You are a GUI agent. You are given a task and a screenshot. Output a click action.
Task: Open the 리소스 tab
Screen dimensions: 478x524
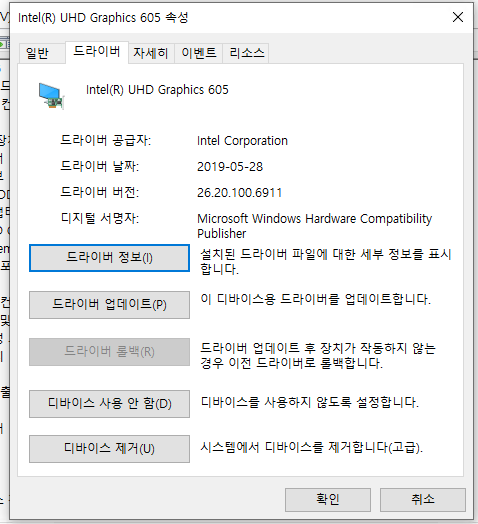[x=246, y=53]
